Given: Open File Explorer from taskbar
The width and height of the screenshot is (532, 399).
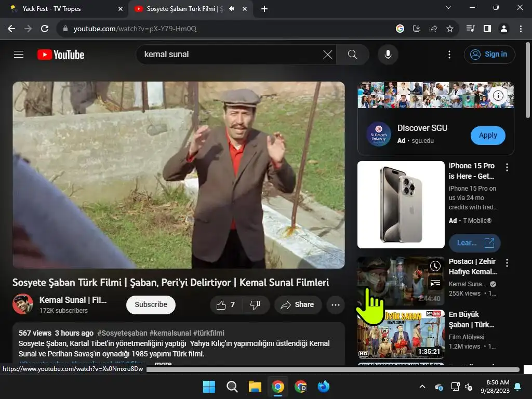Looking at the screenshot, I should click(x=255, y=387).
